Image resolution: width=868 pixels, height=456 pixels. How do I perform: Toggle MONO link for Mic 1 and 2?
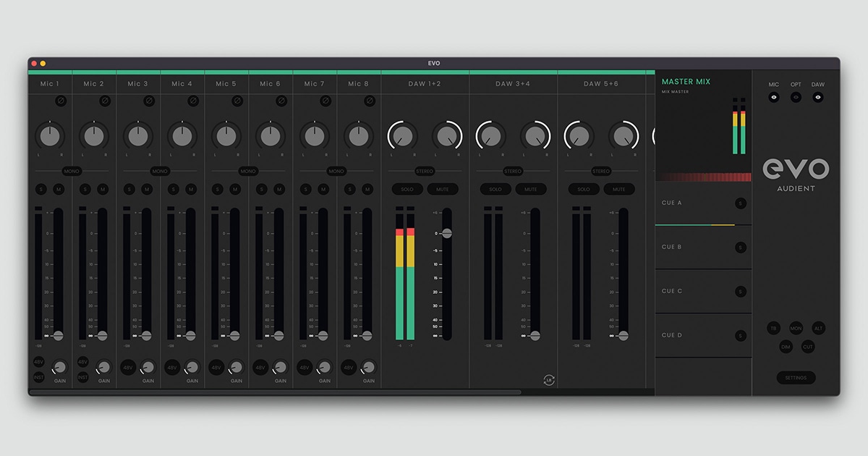[x=72, y=172]
